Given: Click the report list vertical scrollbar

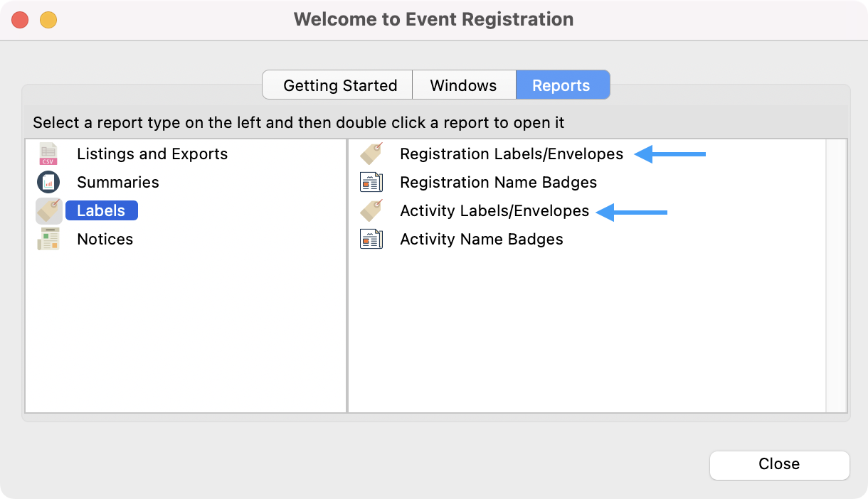Looking at the screenshot, I should click(836, 275).
